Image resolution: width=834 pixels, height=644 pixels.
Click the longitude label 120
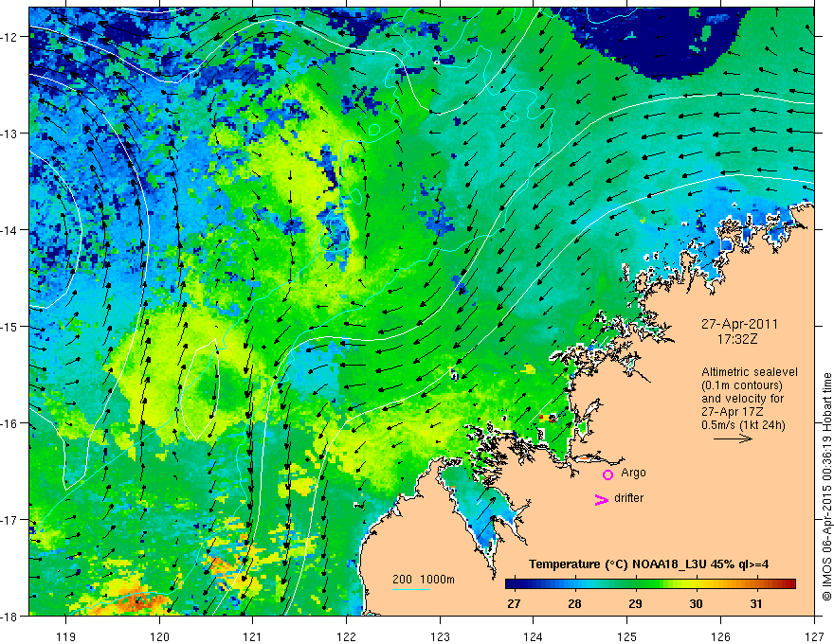159,636
